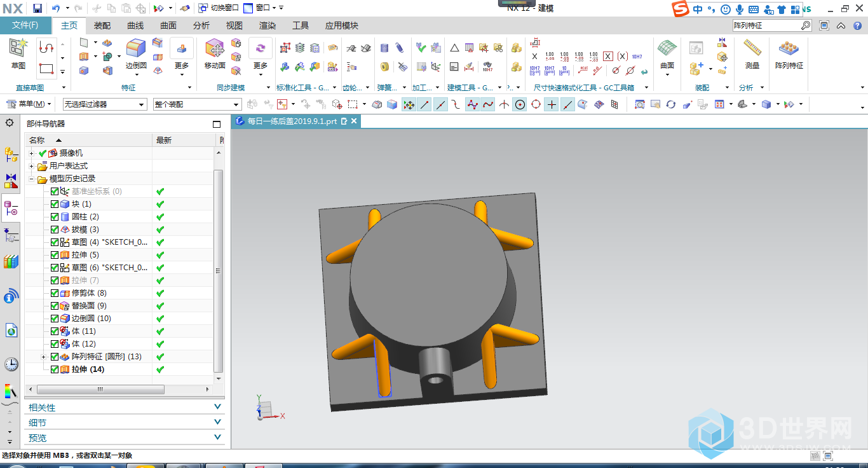Switch to the 渲染 ribbon tab
This screenshot has width=868, height=468.
[268, 25]
